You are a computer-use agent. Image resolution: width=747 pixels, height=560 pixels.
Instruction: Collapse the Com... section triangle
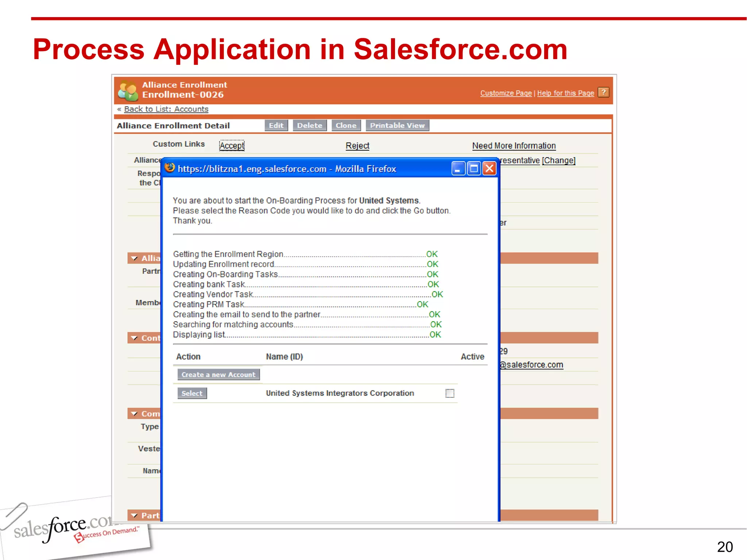pyautogui.click(x=134, y=414)
